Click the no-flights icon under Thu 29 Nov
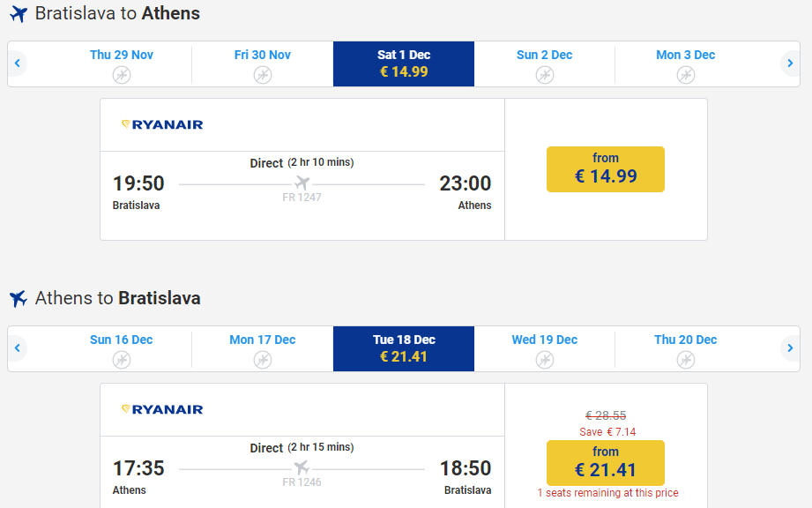Image resolution: width=812 pixels, height=508 pixels. [x=122, y=75]
